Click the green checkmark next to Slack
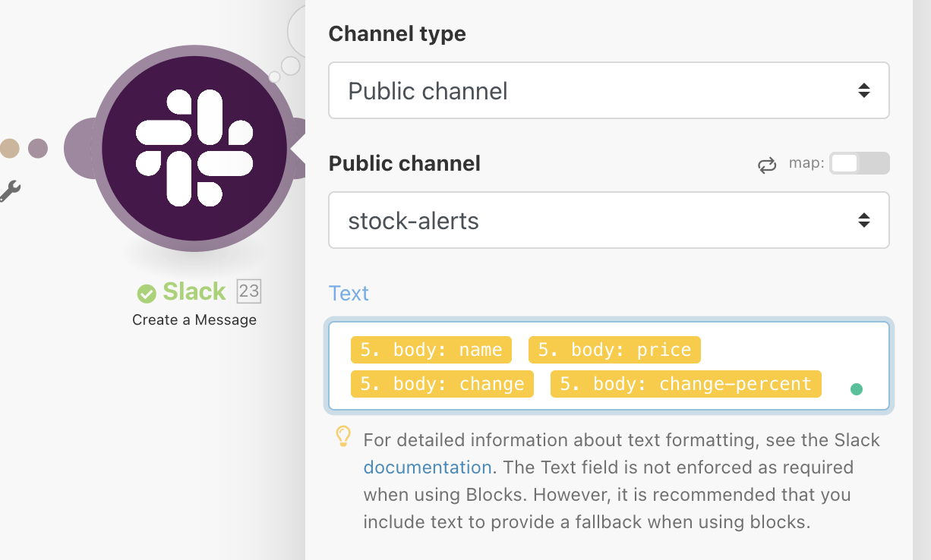 tap(147, 291)
